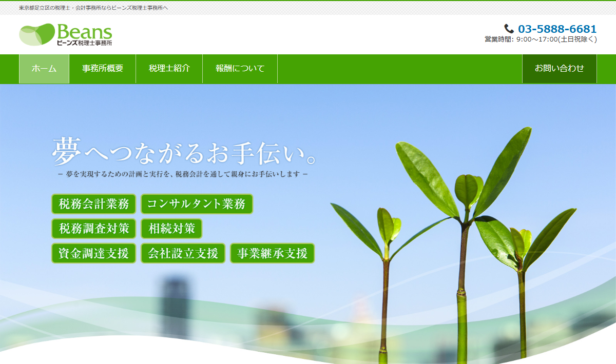Viewport: 616px width, 364px height.
Task: Click the 相続対策 button
Action: pyautogui.click(x=171, y=229)
